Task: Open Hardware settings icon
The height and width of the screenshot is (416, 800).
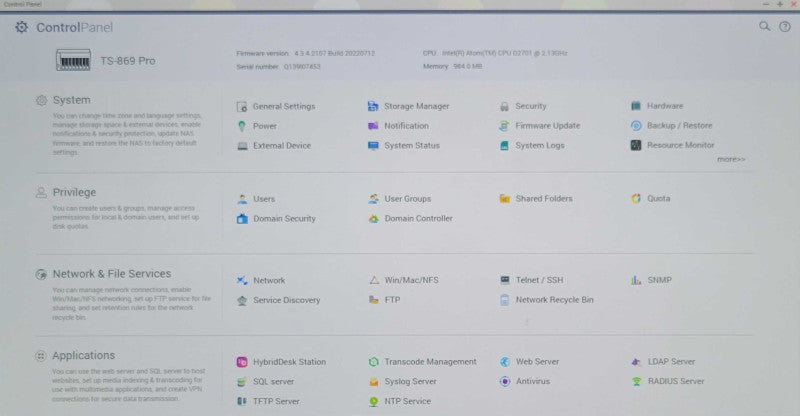Action: (636, 106)
